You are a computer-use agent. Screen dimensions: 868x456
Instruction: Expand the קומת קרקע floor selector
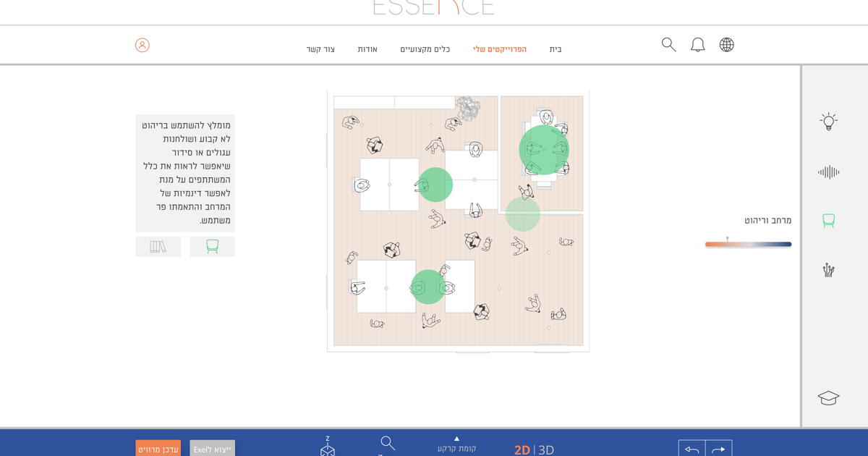coord(456,444)
